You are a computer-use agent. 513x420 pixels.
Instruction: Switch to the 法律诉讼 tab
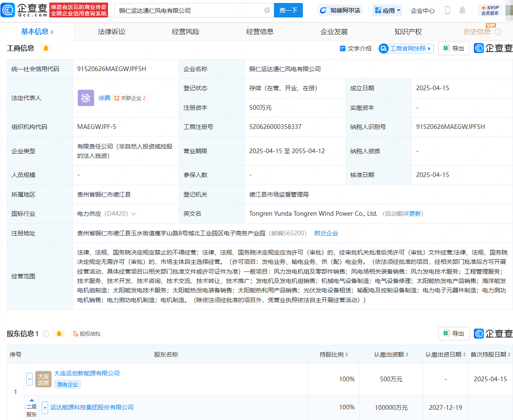tap(111, 31)
